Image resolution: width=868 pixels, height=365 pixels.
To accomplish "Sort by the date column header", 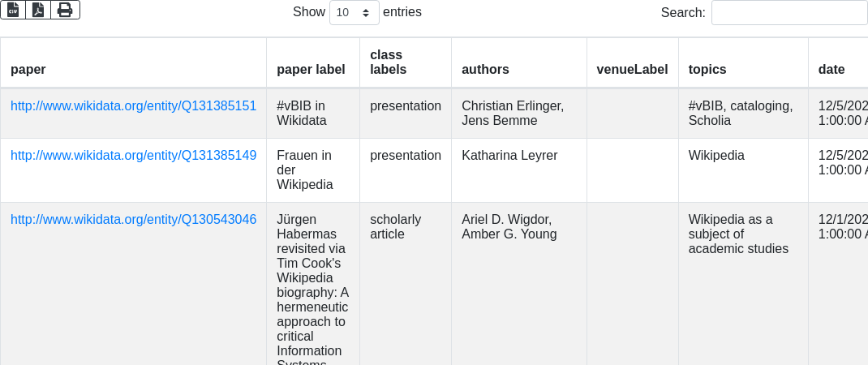I will [831, 70].
